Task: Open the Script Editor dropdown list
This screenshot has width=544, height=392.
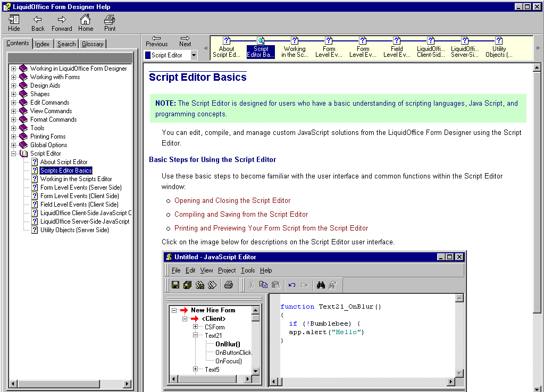Action: (194, 55)
